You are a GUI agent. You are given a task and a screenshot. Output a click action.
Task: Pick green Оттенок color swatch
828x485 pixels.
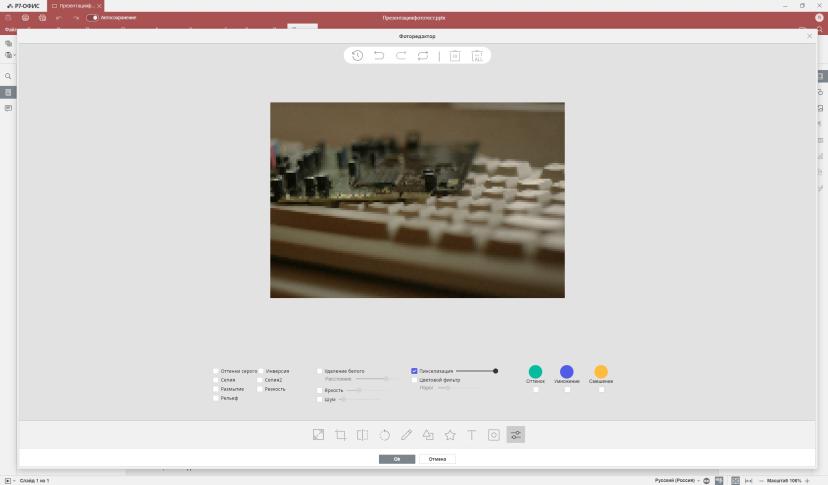(x=535, y=371)
